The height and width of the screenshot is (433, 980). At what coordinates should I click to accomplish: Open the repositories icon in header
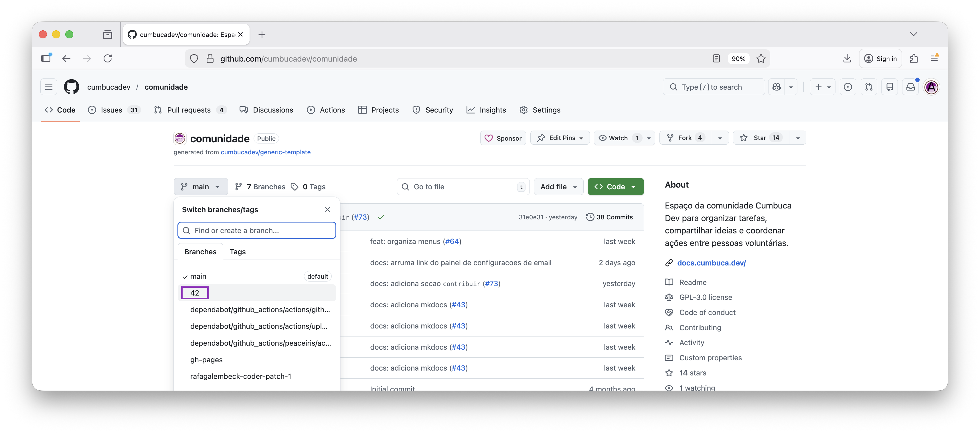[x=890, y=87]
